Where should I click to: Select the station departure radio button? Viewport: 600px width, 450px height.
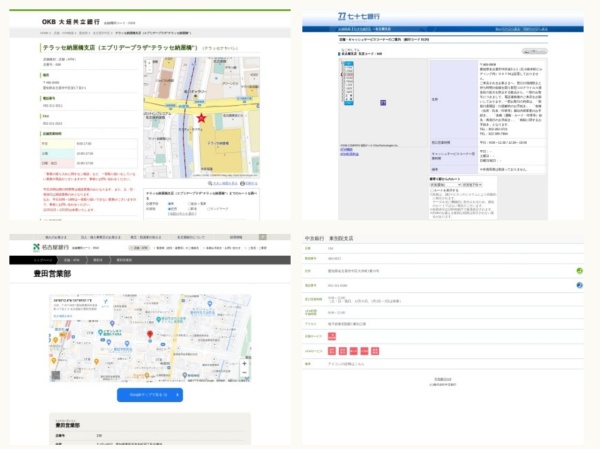point(189,209)
